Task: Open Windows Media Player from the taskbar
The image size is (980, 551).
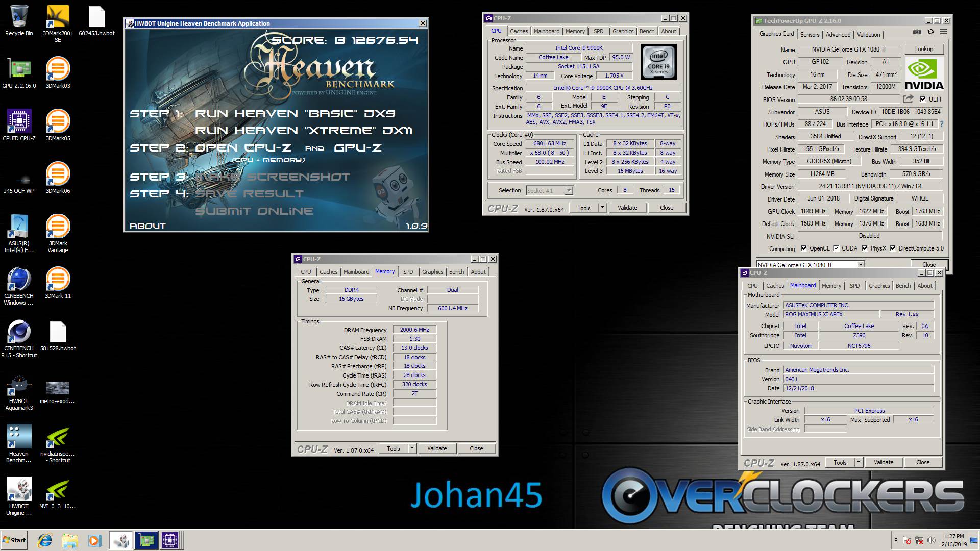Action: [94, 540]
